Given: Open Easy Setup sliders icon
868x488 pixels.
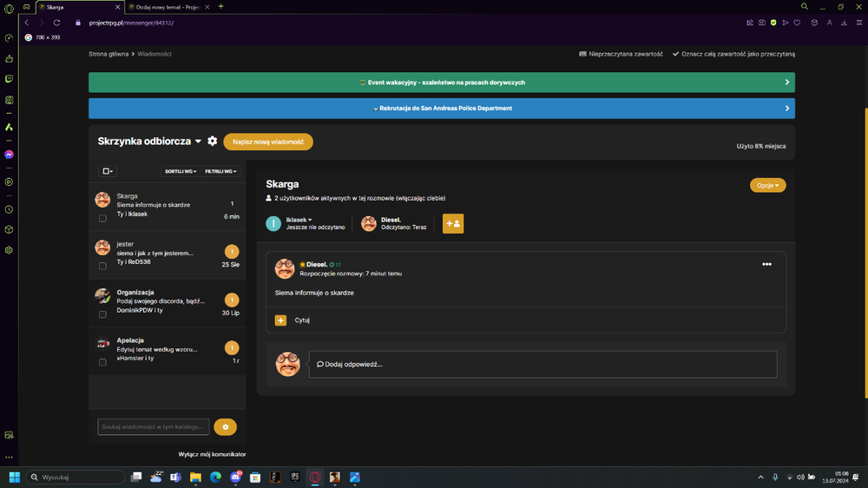Looking at the screenshot, I should pyautogui.click(x=859, y=23).
